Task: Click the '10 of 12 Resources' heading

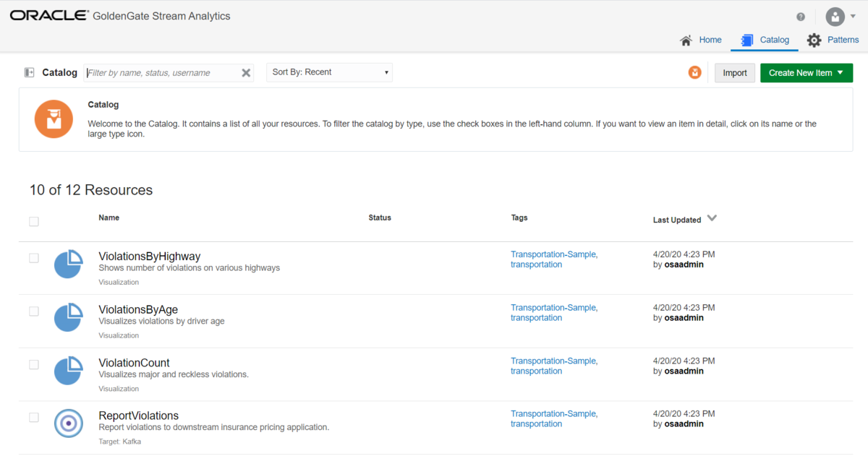Action: click(x=91, y=190)
